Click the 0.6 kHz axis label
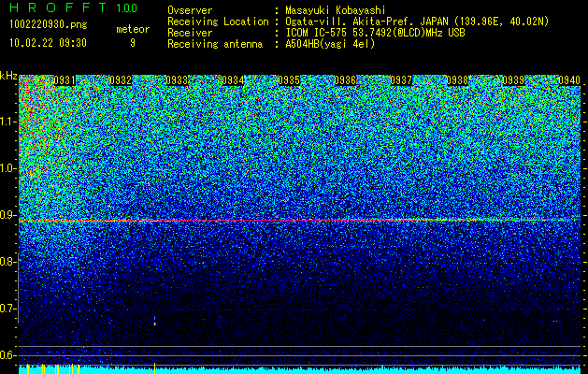The width and height of the screenshot is (588, 374). [x=8, y=355]
